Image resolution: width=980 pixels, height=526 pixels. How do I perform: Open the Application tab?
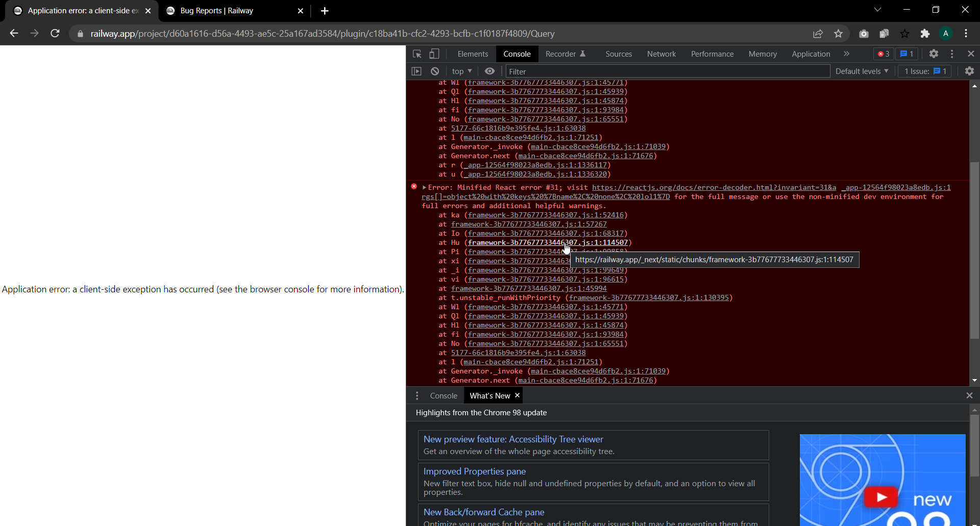811,54
